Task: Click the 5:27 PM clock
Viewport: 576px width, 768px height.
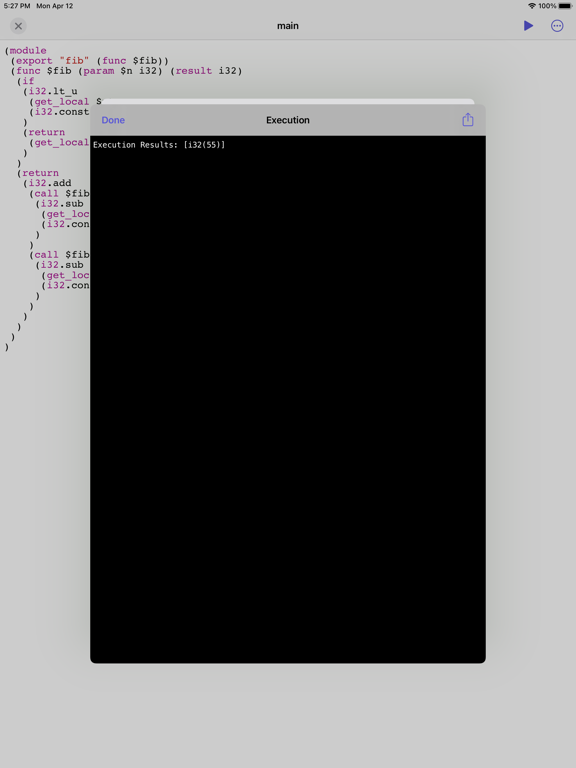Action: coord(17,6)
